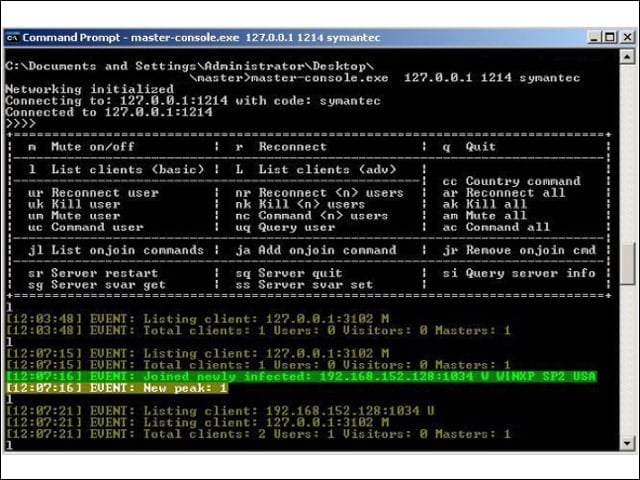This screenshot has width=640, height=480.
Task: Click 'uq Query user' entry
Action: [285, 227]
